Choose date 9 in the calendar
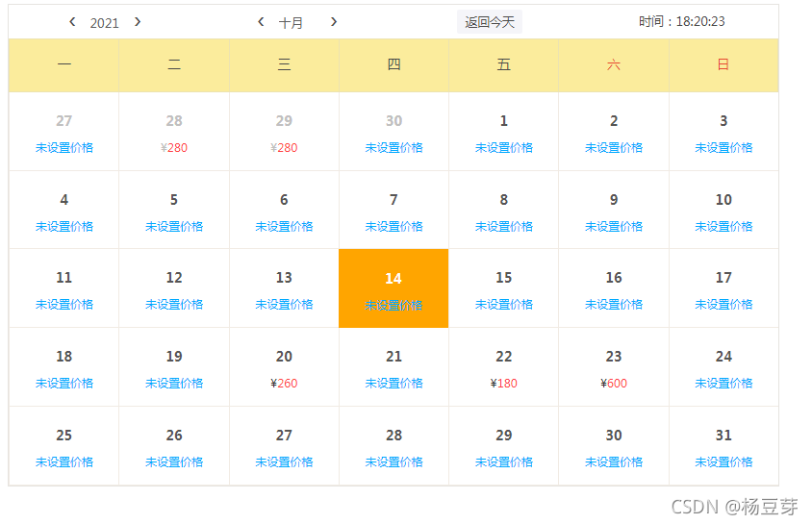Screen dimensions: 812x524 (x=614, y=210)
